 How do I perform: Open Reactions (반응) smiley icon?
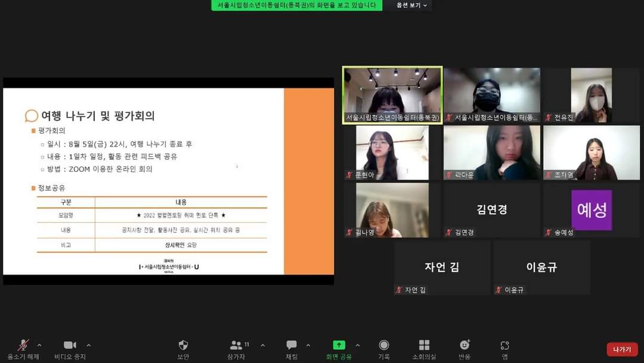pos(465,346)
